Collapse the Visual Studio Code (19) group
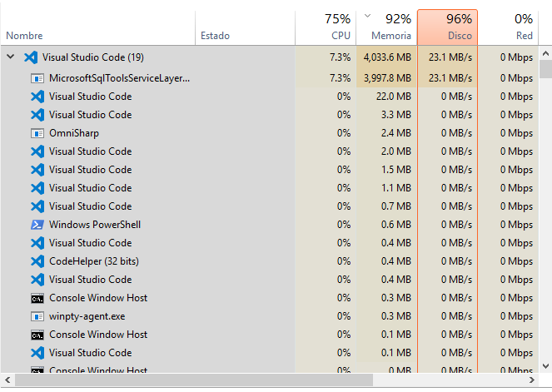This screenshot has width=552, height=392. [x=11, y=57]
